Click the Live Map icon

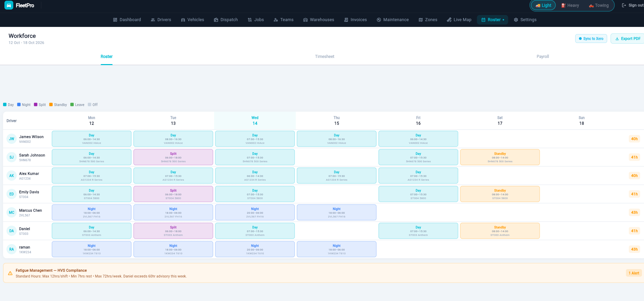[x=449, y=20]
